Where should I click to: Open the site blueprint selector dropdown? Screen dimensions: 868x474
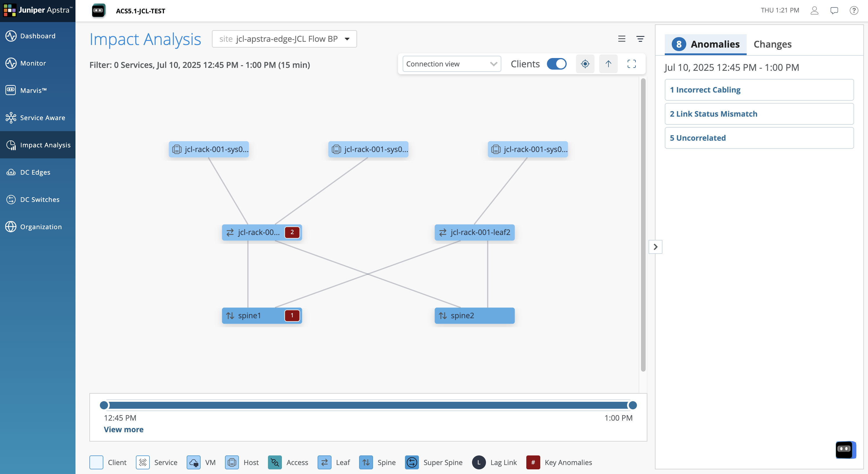tap(284, 39)
